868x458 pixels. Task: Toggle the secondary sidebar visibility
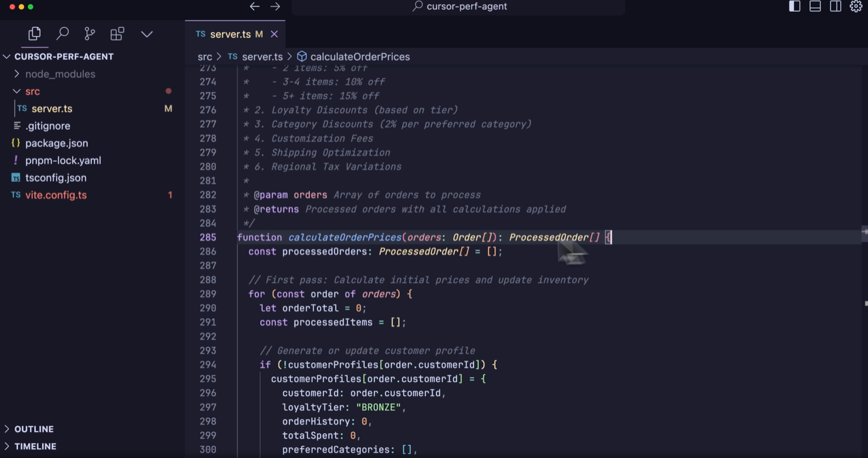[835, 6]
